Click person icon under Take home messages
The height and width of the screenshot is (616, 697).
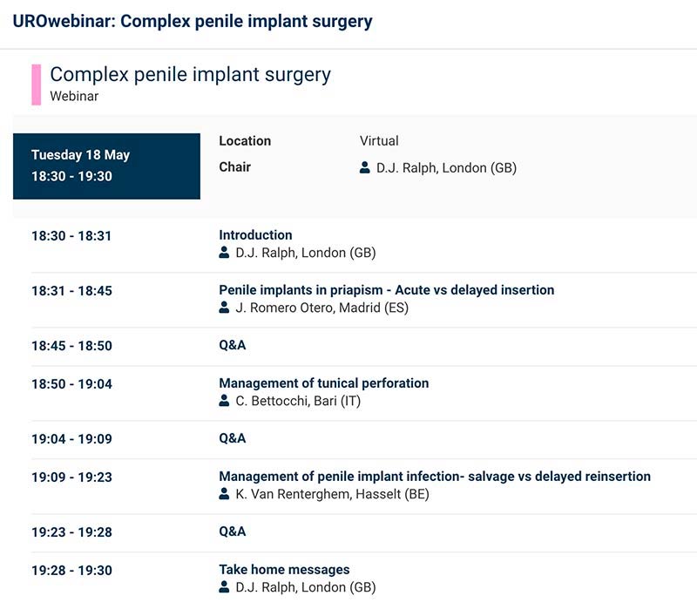tap(225, 588)
